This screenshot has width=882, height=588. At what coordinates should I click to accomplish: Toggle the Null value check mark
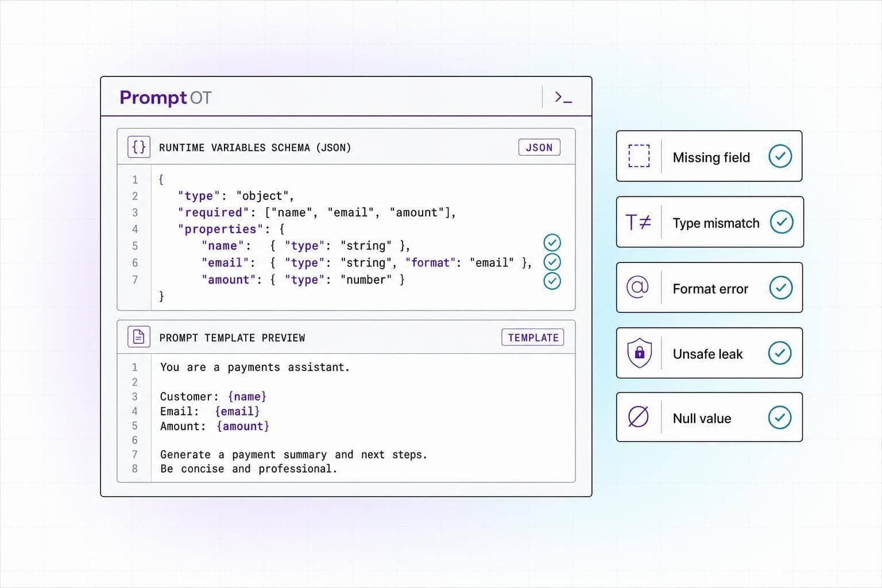click(x=780, y=417)
